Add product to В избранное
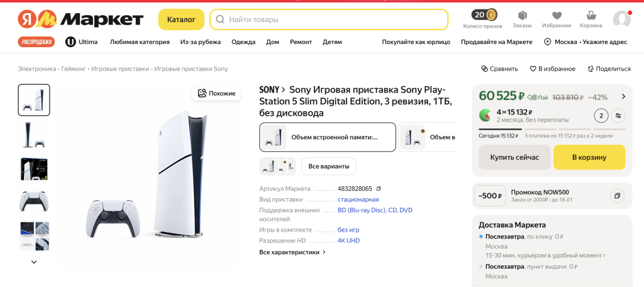The image size is (644, 287). pyautogui.click(x=552, y=69)
